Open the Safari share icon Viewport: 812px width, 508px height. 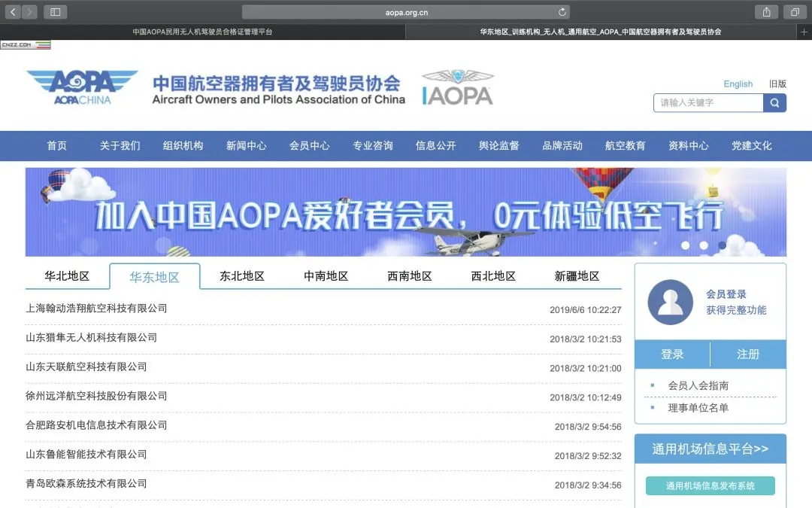[x=766, y=12]
